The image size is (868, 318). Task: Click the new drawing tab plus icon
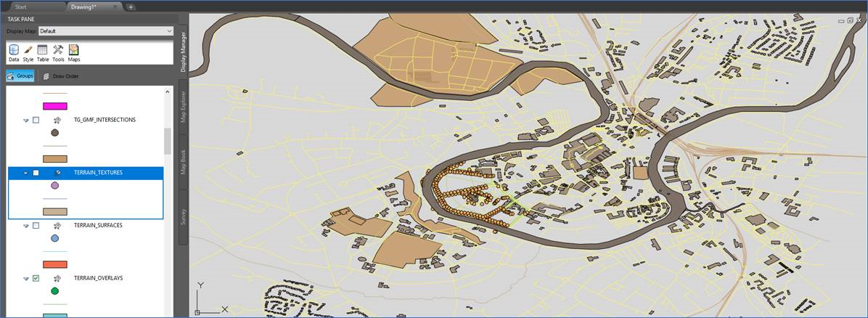coord(131,7)
